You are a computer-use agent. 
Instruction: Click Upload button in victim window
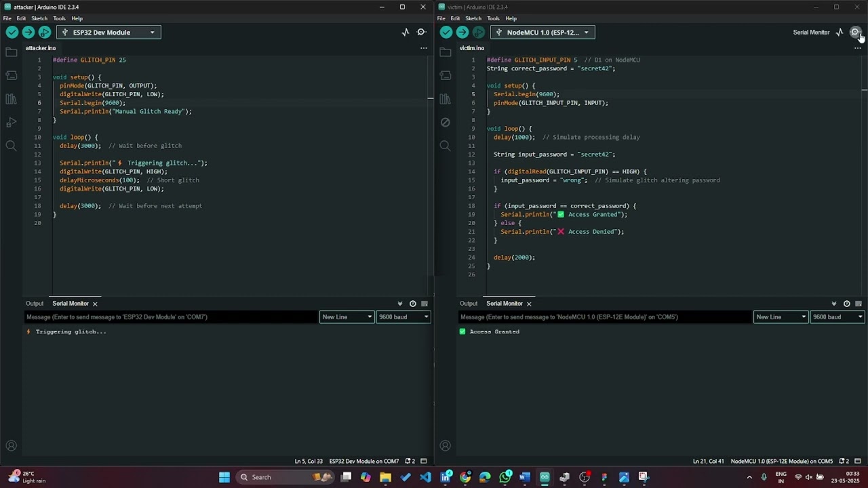point(462,32)
